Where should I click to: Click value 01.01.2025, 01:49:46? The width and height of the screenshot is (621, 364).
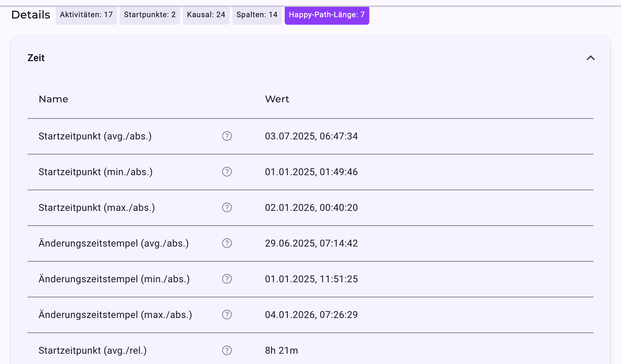[312, 172]
